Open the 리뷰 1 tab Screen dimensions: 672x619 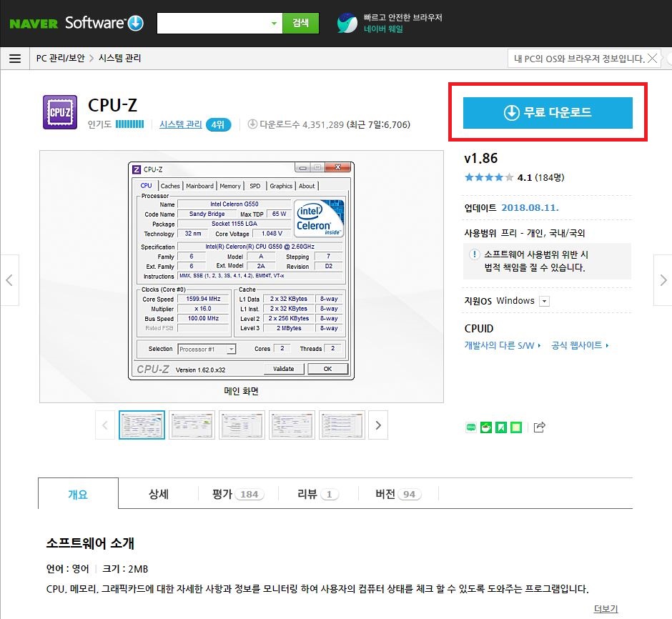[318, 494]
